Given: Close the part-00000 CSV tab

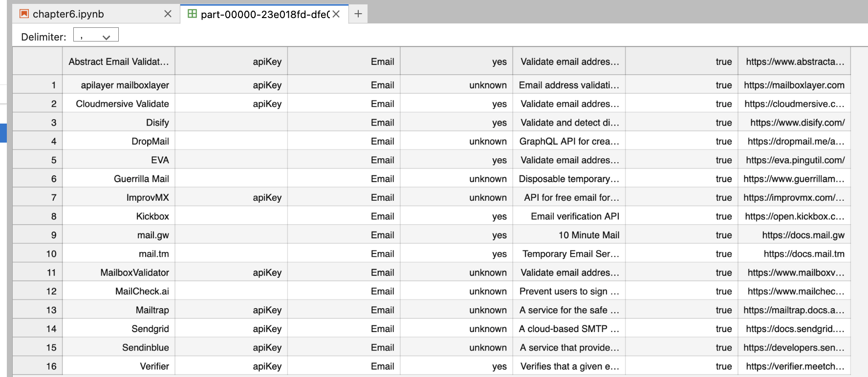Looking at the screenshot, I should [x=336, y=14].
